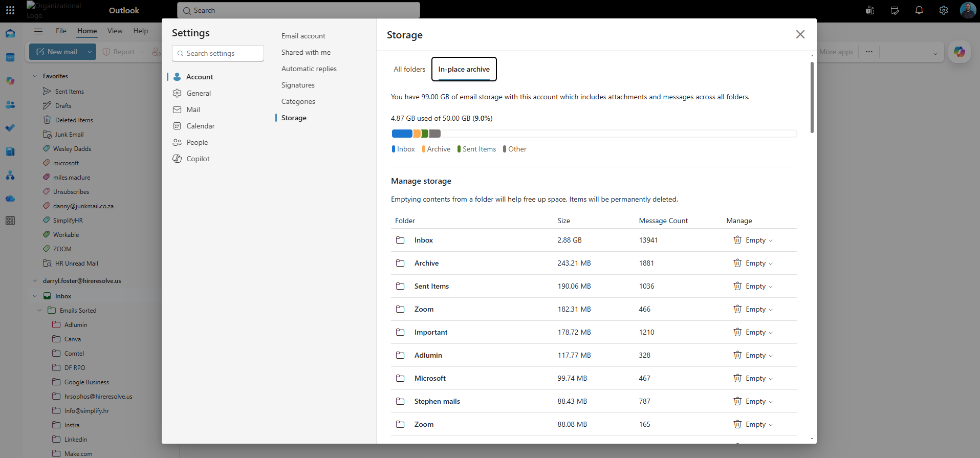The height and width of the screenshot is (458, 980).
Task: Collapse the Favorites section
Action: pyautogui.click(x=35, y=76)
